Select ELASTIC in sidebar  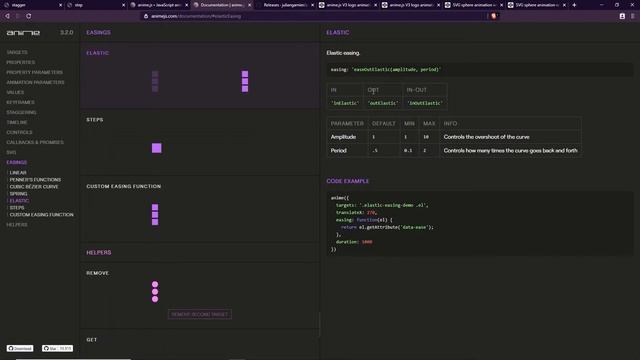coord(19,200)
